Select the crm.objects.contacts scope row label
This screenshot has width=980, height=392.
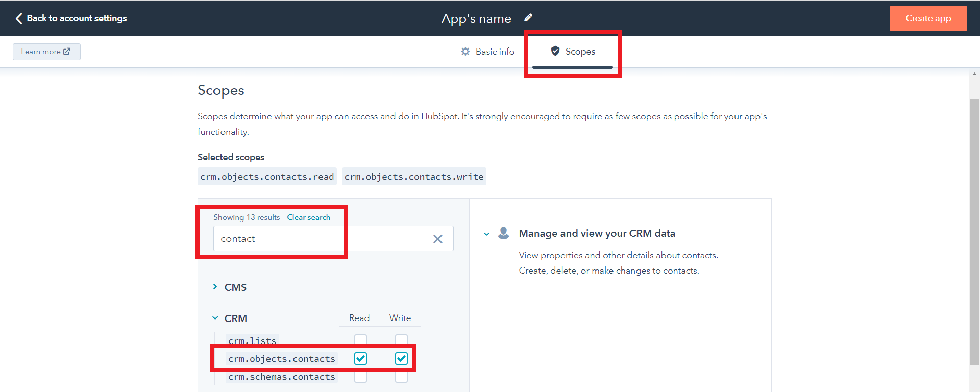click(282, 359)
